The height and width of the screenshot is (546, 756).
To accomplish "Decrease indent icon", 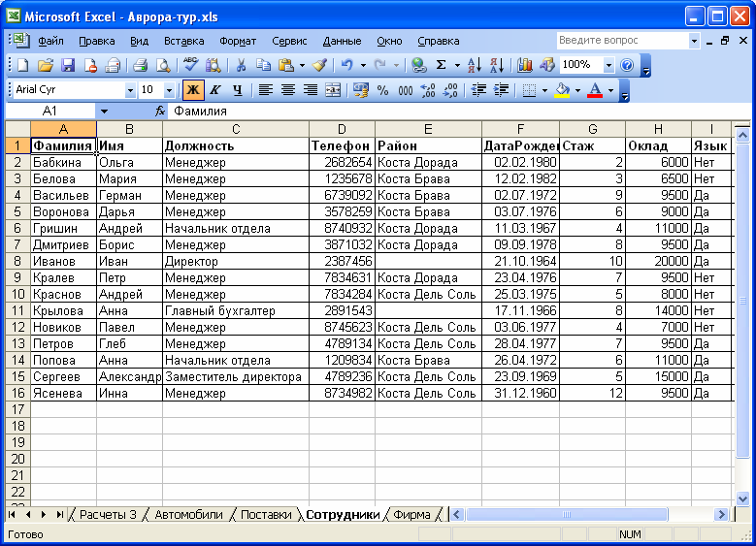I will pyautogui.click(x=478, y=90).
